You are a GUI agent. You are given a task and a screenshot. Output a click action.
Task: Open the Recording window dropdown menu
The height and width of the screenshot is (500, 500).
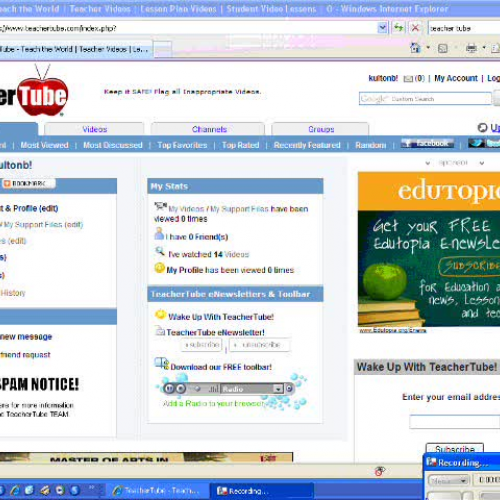tap(449, 480)
